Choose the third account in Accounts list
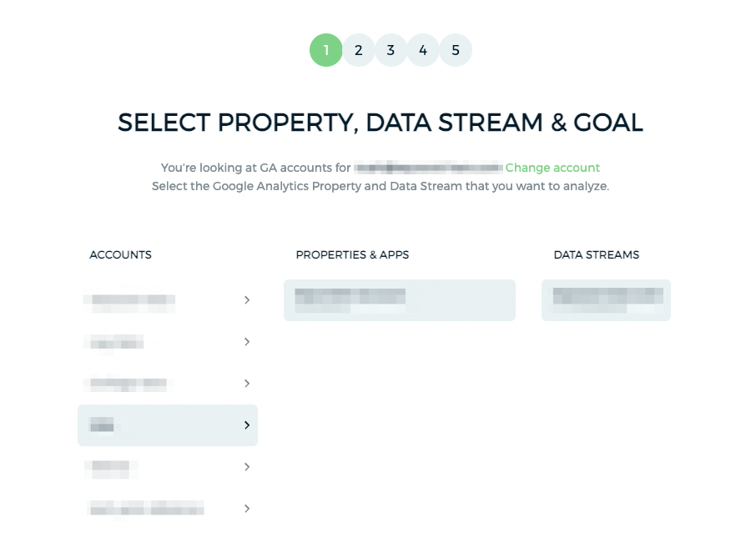The width and height of the screenshot is (756, 553). coord(168,384)
